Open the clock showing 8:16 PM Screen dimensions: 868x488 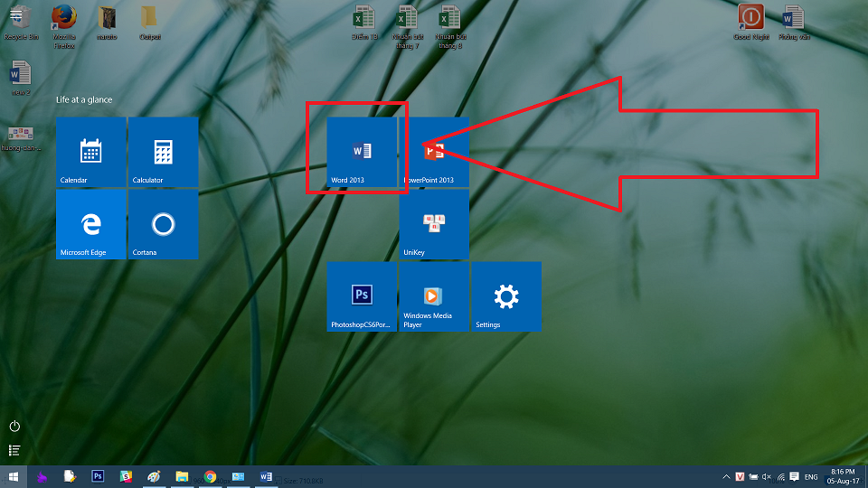pos(843,476)
